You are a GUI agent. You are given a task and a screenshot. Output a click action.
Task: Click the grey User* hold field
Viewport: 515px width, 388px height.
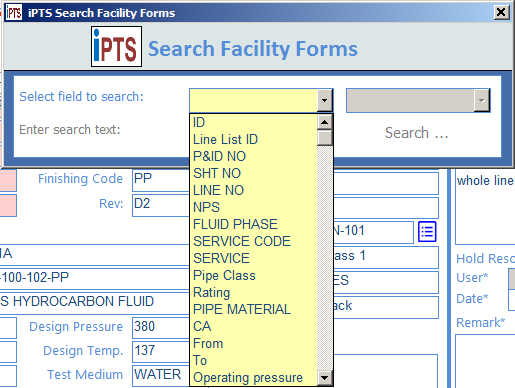pos(512,279)
